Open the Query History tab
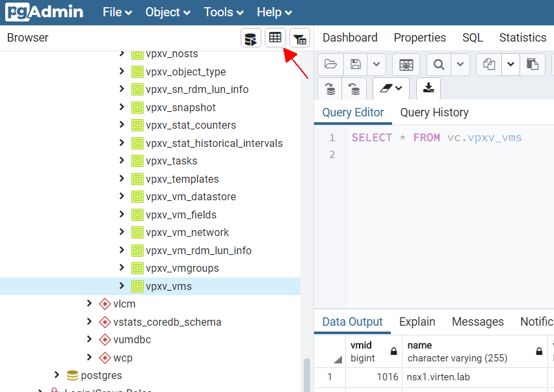Viewport: 554px width, 392px height. [x=434, y=112]
